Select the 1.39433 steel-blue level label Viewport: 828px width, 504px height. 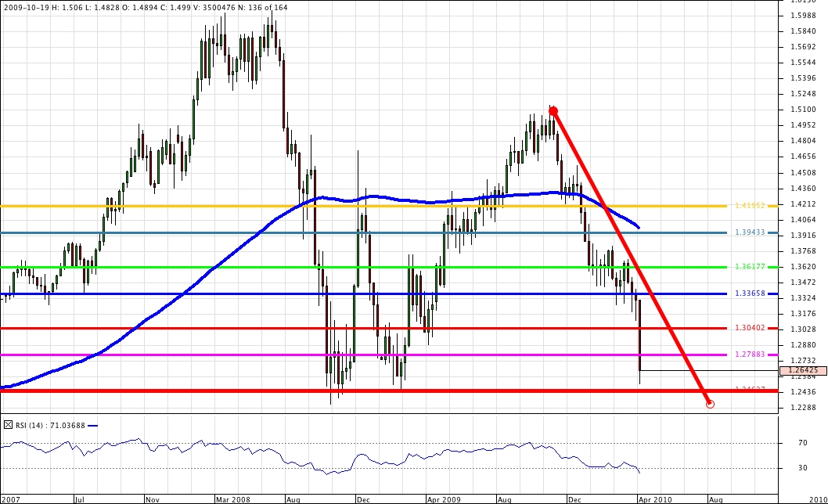click(x=750, y=232)
